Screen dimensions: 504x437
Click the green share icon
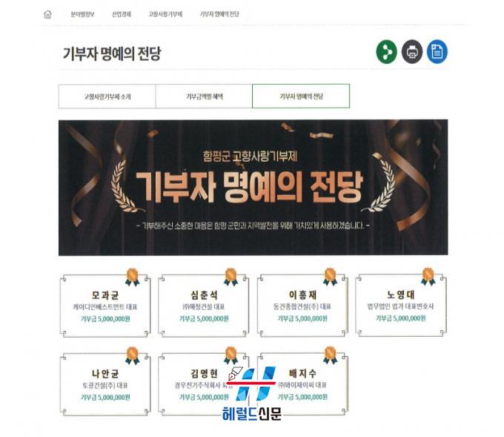coord(386,52)
